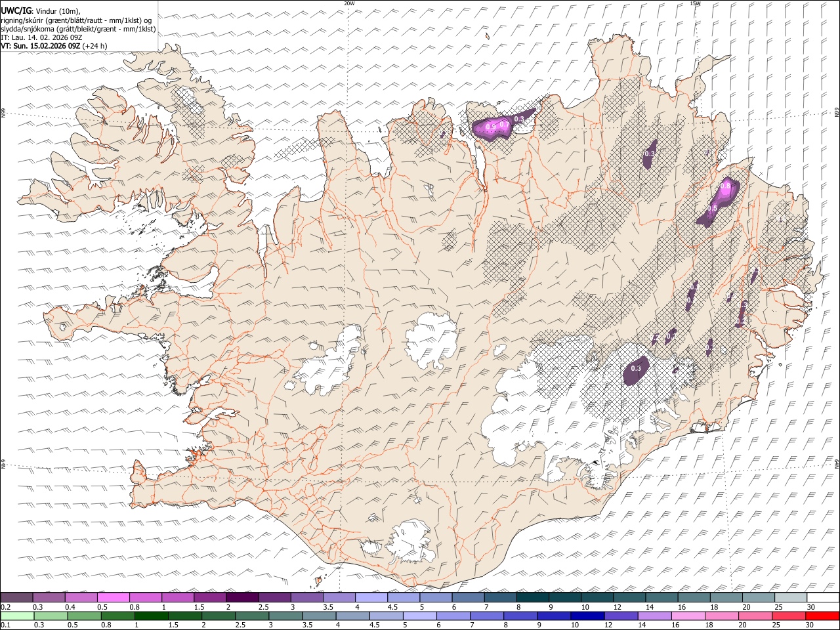Screen dimensions: 840x630
Task: Pick the bright red 30 swatch in rain legend
Action: click(822, 616)
